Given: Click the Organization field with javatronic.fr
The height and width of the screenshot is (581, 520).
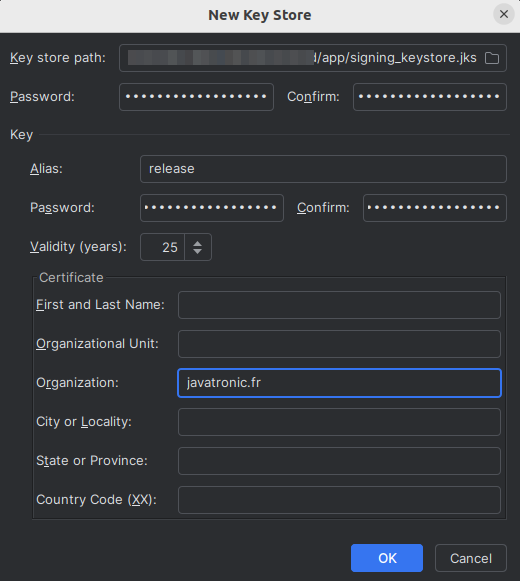Looking at the screenshot, I should (339, 383).
